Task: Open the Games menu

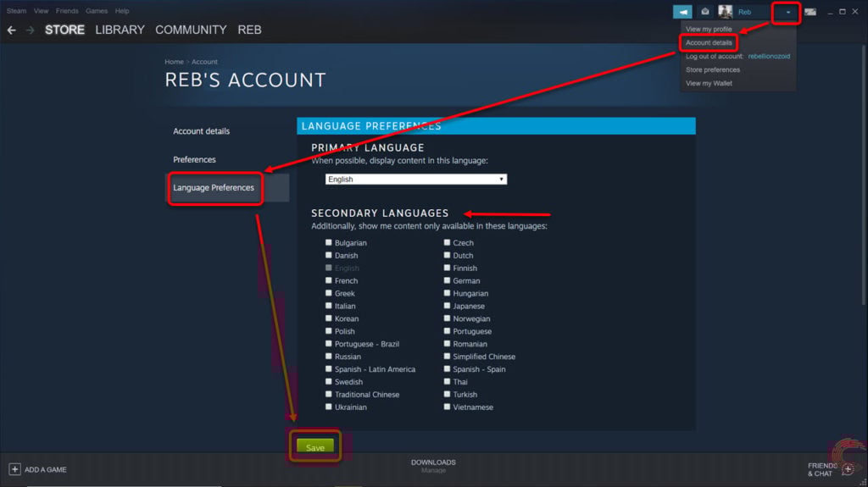Action: click(97, 10)
